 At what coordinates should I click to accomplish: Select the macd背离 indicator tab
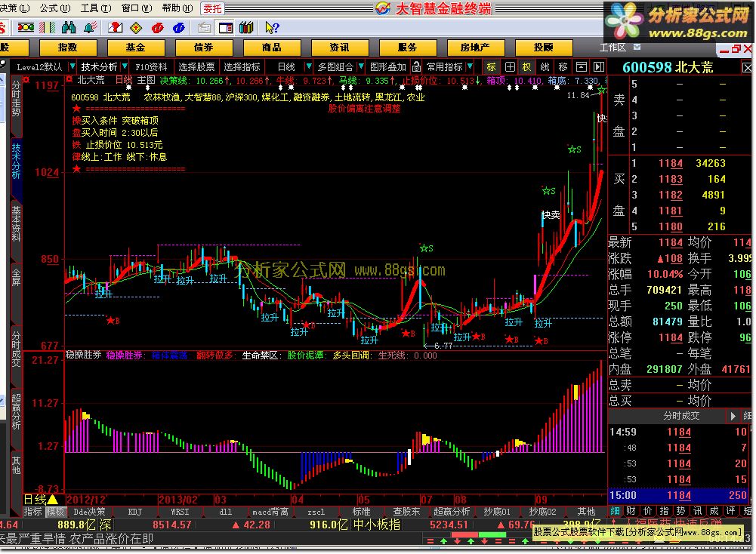coord(270,512)
